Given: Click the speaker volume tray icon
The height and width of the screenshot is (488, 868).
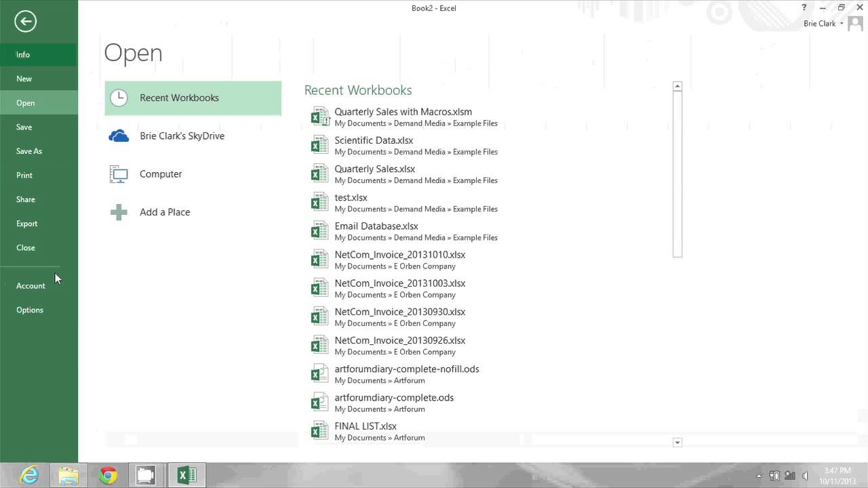Looking at the screenshot, I should [805, 476].
